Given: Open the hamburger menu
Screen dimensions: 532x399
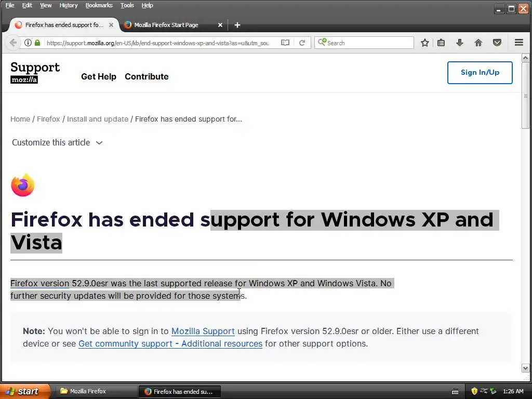Looking at the screenshot, I should [519, 43].
